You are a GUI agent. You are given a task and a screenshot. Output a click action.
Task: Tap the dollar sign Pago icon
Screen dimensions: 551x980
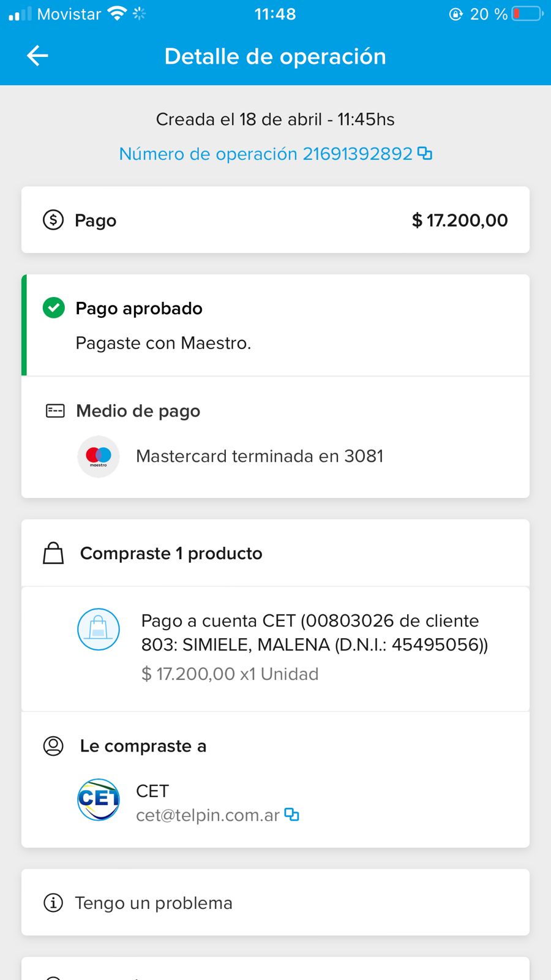53,220
